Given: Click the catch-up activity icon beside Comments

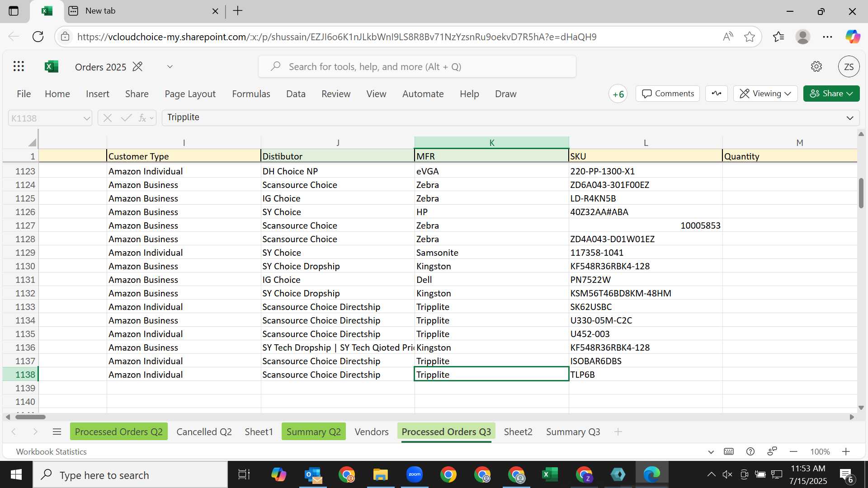Looking at the screenshot, I should pos(717,94).
